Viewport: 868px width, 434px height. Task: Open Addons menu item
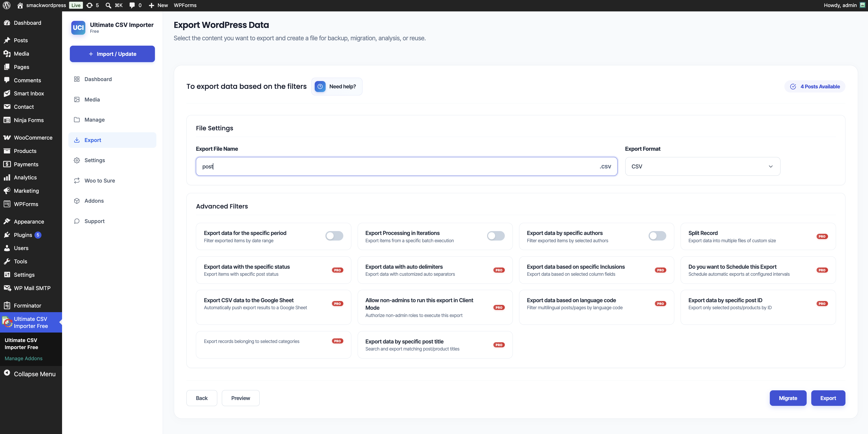[x=112, y=201]
